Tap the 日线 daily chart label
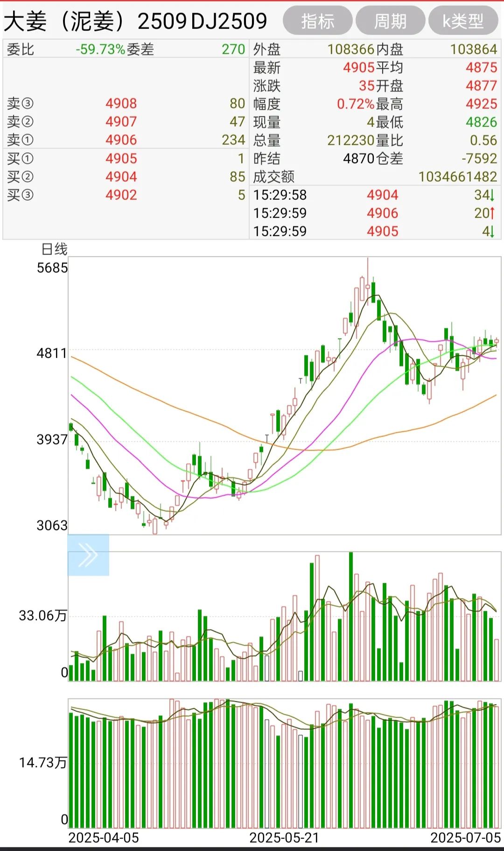 click(x=55, y=249)
